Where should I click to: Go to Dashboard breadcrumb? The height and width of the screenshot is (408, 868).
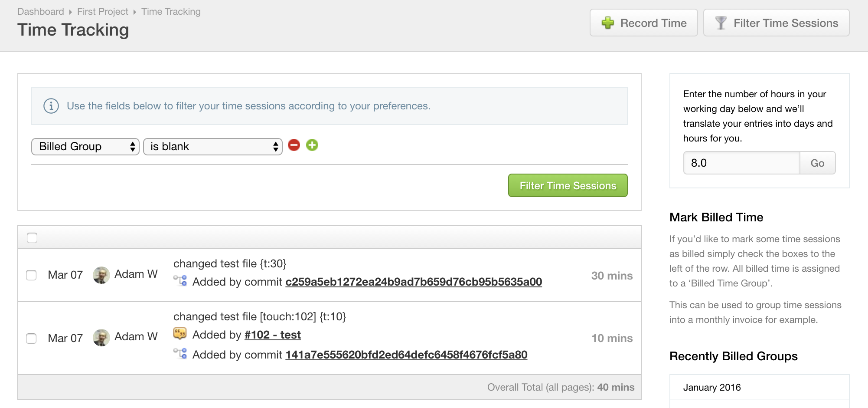[x=41, y=12]
